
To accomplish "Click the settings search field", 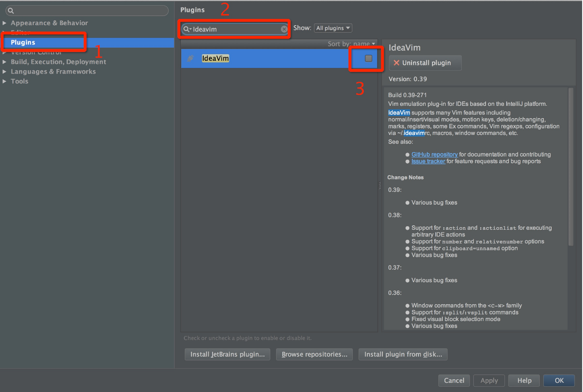I will click(87, 11).
